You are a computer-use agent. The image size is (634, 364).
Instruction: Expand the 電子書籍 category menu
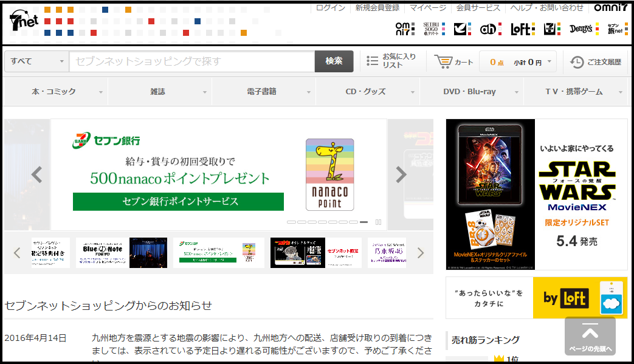[x=264, y=92]
